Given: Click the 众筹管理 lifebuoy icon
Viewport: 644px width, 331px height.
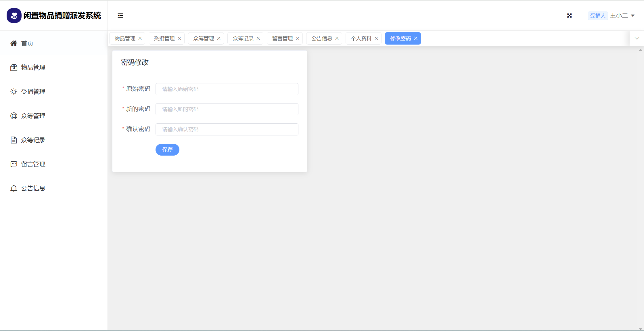Looking at the screenshot, I should (x=14, y=116).
